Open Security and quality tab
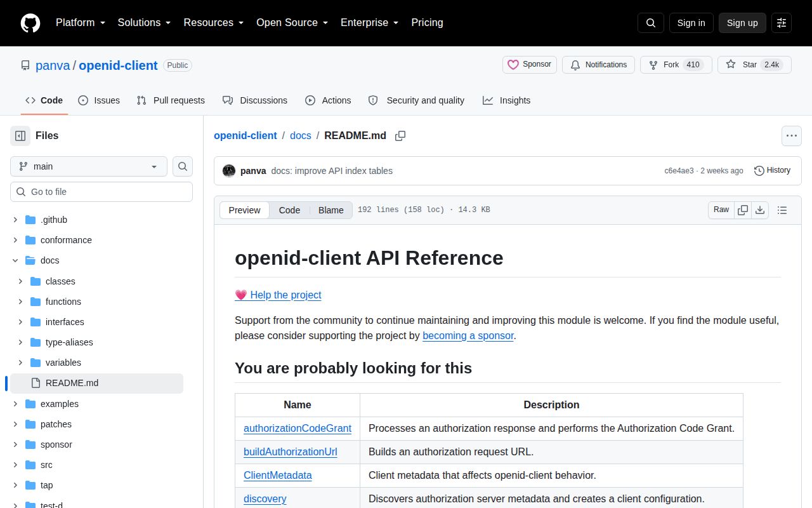The image size is (812, 508). [417, 100]
